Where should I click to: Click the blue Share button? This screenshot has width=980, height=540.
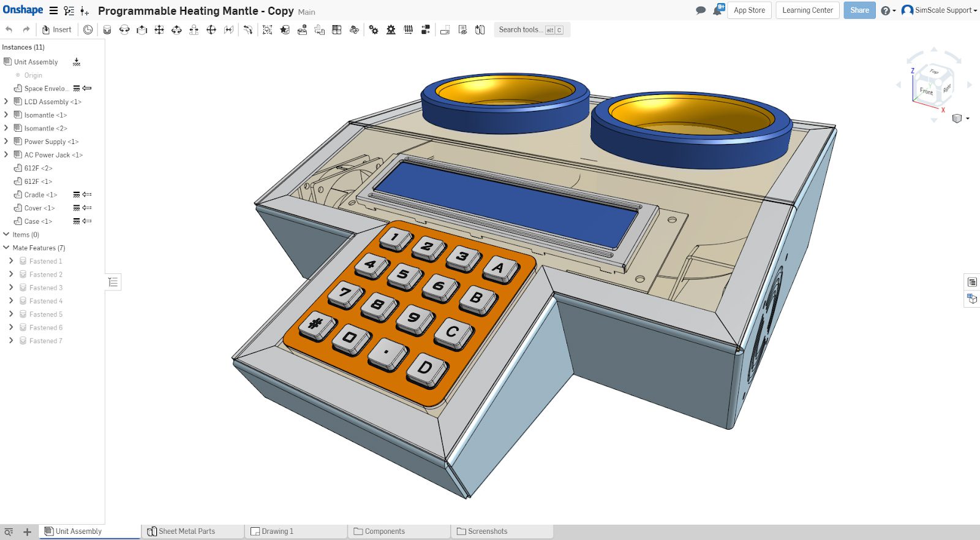point(859,10)
